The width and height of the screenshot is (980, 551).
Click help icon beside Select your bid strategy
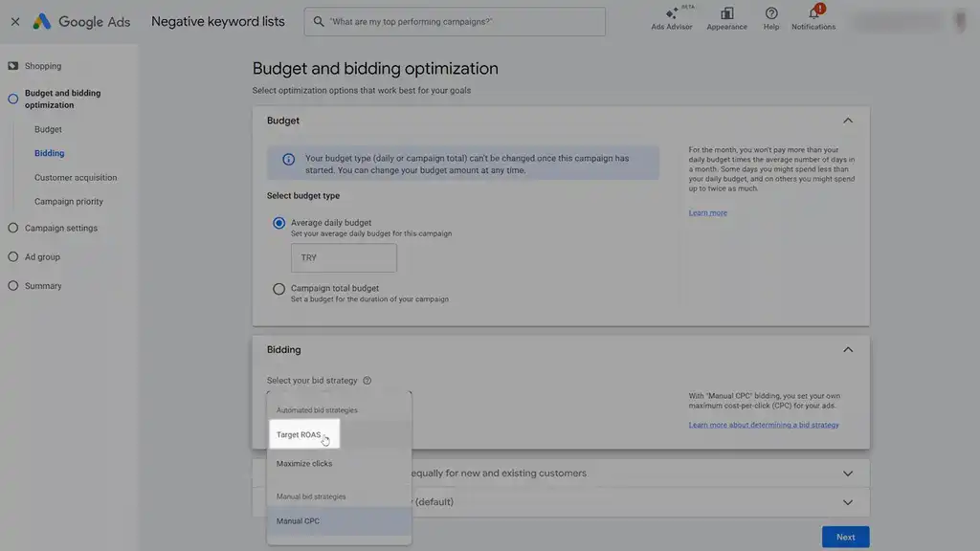pos(367,381)
